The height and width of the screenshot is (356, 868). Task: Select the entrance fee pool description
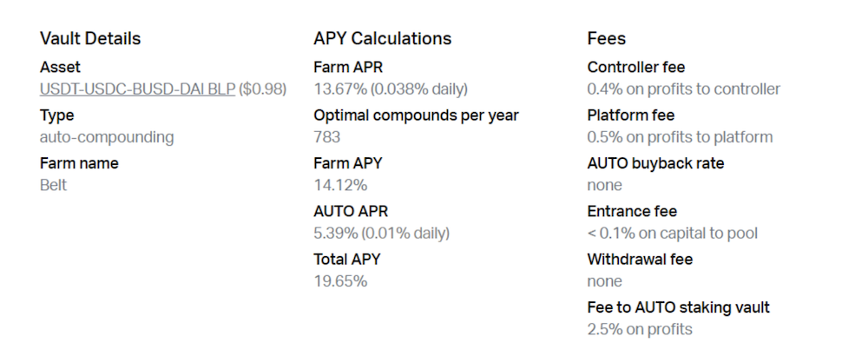tap(672, 233)
